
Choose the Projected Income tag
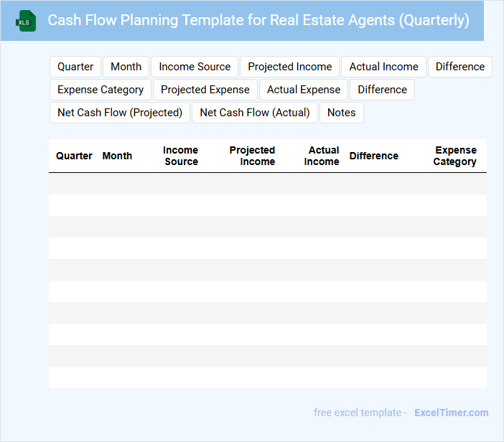click(290, 67)
